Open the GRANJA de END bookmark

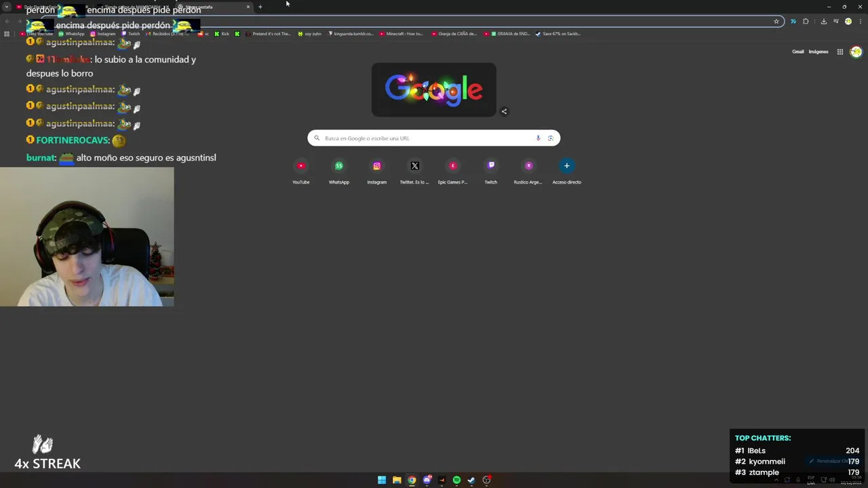click(x=507, y=34)
